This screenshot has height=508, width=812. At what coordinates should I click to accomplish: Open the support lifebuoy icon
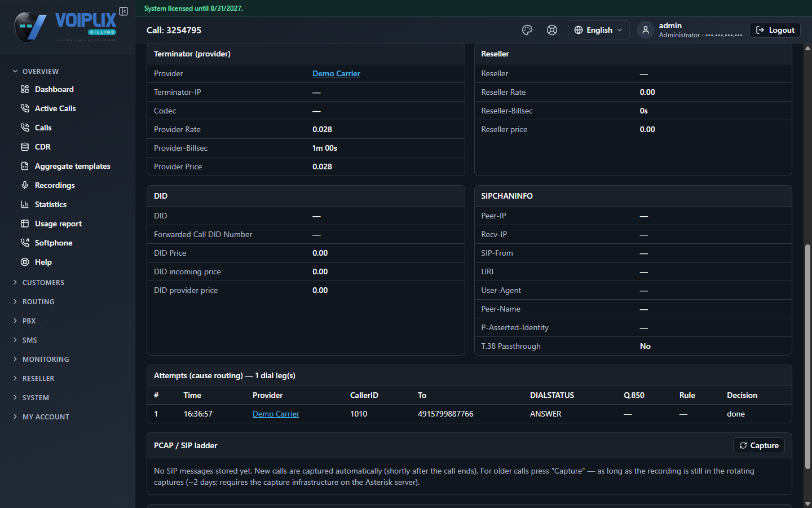552,30
